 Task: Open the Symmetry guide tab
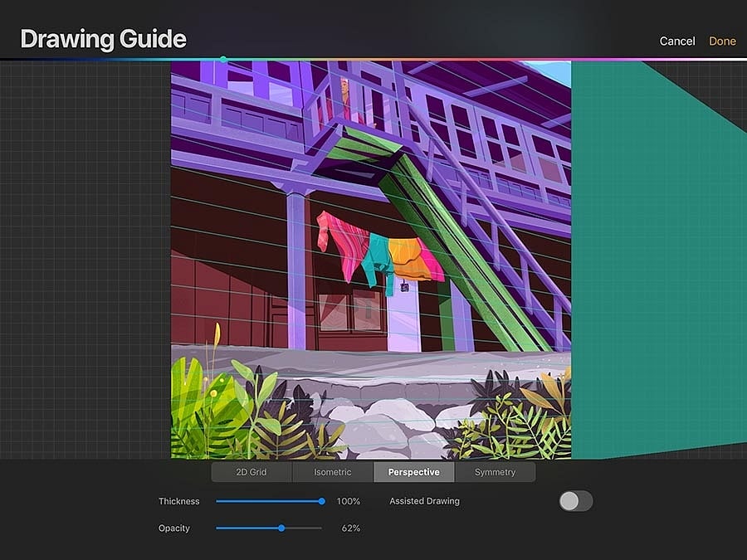pos(495,472)
